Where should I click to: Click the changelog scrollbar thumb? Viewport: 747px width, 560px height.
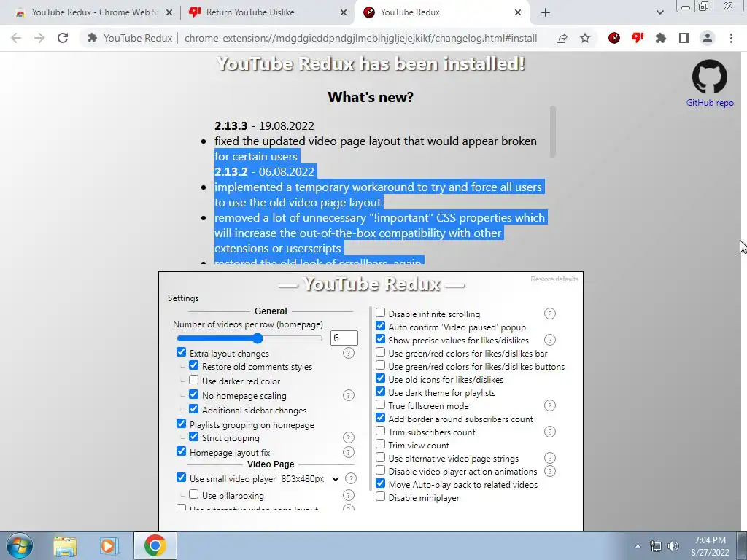553,131
